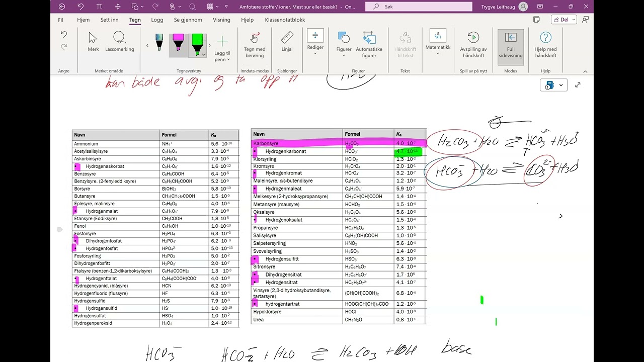Toggle Full sidevisning mode
Image resolution: width=644 pixels, height=362 pixels.
(511, 46)
